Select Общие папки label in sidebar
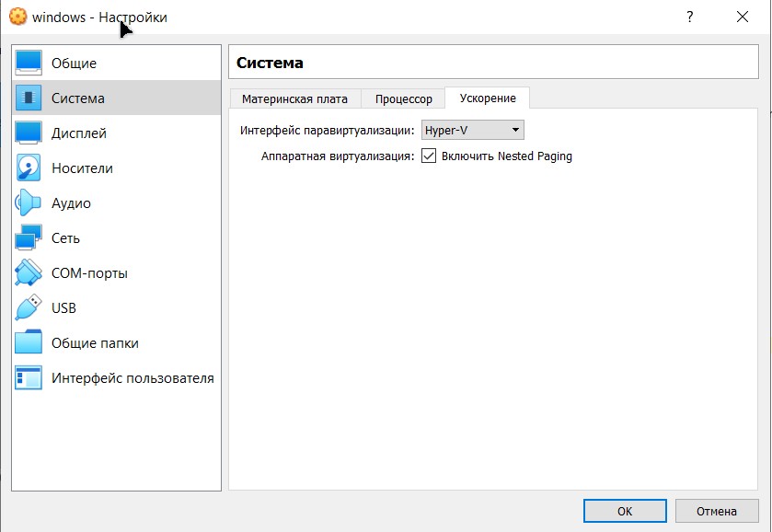This screenshot has width=772, height=532. (95, 342)
